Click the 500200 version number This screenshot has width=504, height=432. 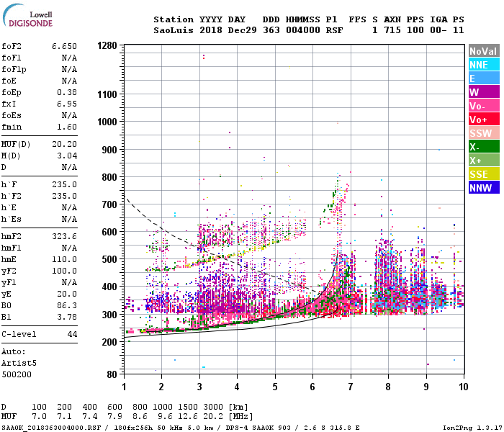[17, 375]
